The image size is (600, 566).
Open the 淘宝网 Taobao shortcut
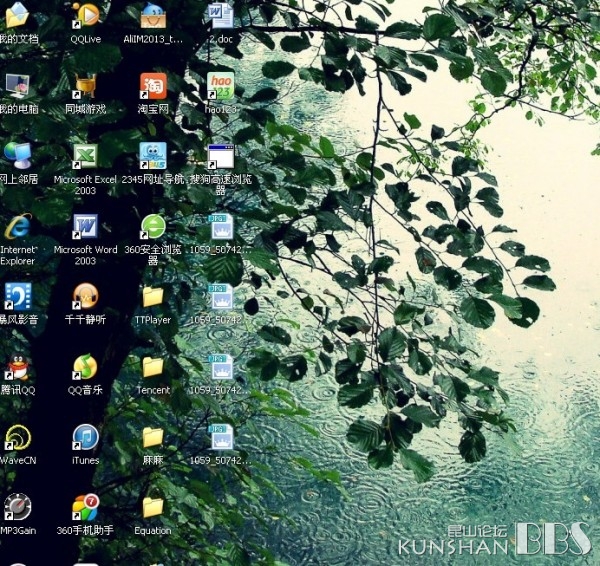pyautogui.click(x=153, y=86)
